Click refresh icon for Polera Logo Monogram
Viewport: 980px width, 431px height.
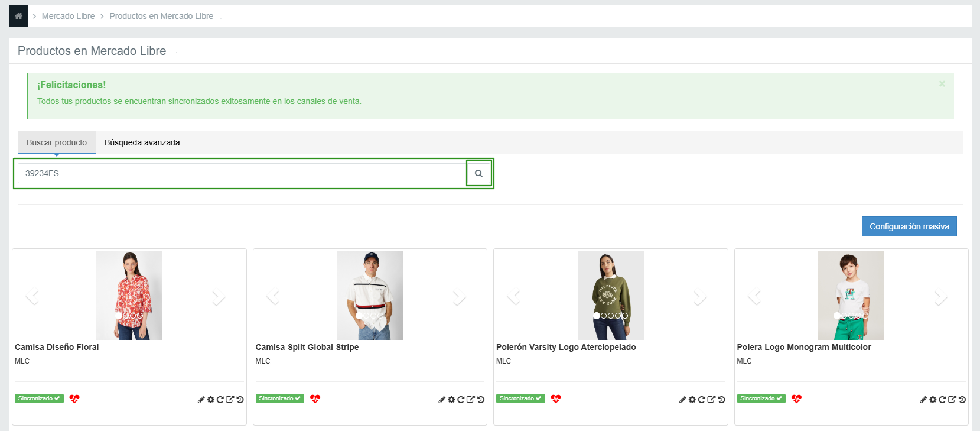942,400
